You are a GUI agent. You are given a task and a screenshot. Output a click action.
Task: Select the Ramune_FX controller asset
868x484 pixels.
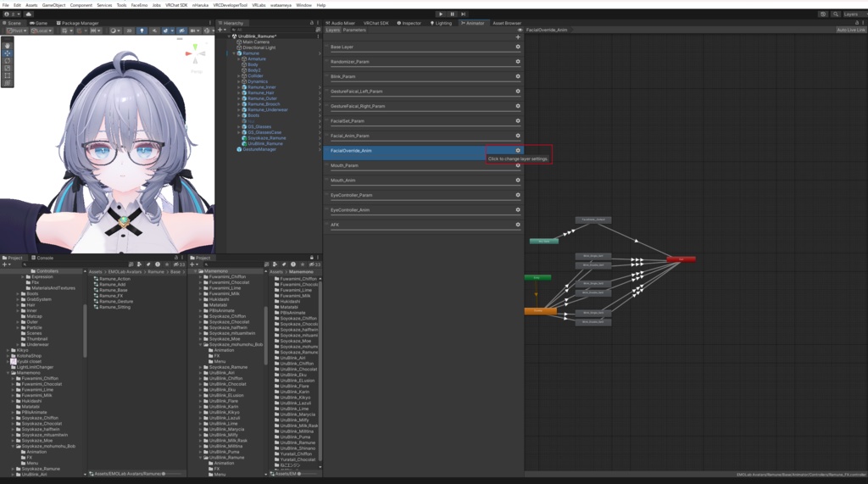point(111,296)
